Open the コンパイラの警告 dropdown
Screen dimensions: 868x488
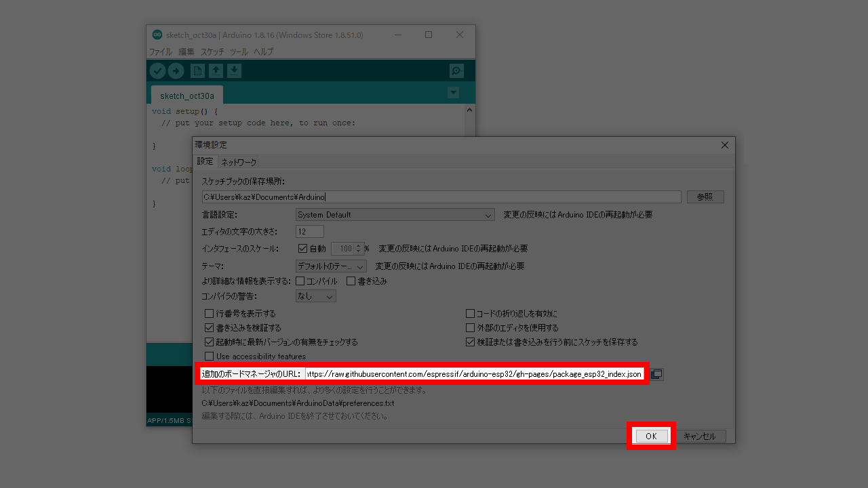point(315,296)
